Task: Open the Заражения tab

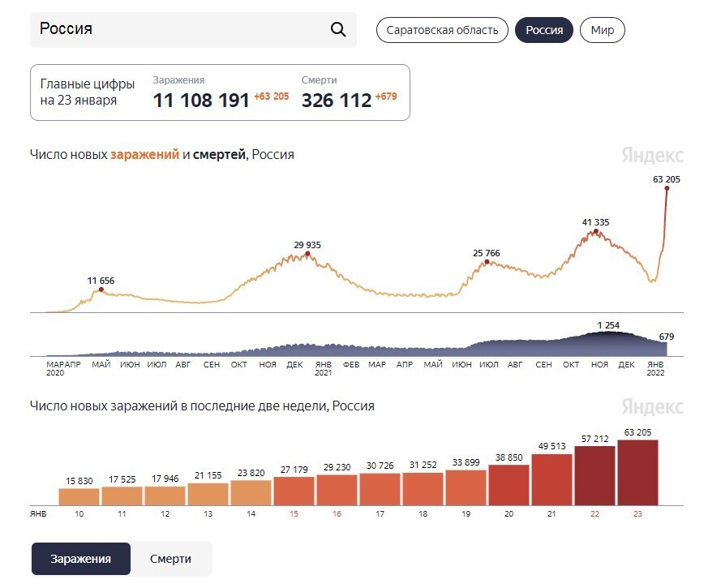Action: (80, 559)
